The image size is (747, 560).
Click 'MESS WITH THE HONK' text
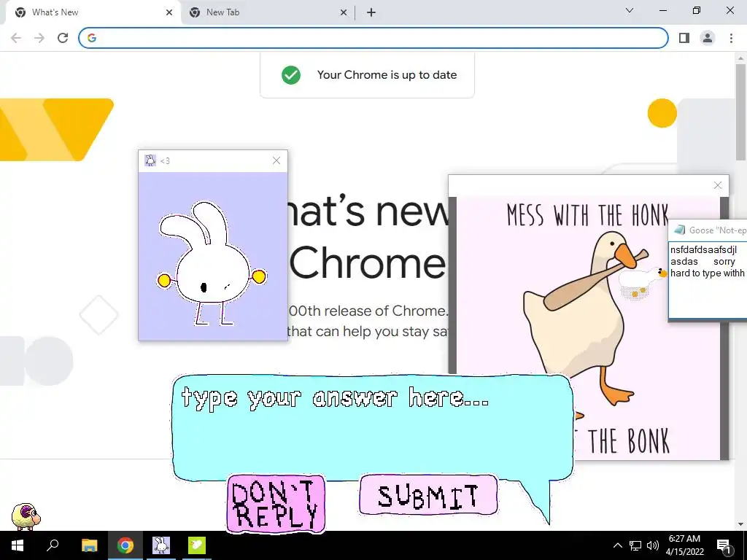[x=588, y=215]
